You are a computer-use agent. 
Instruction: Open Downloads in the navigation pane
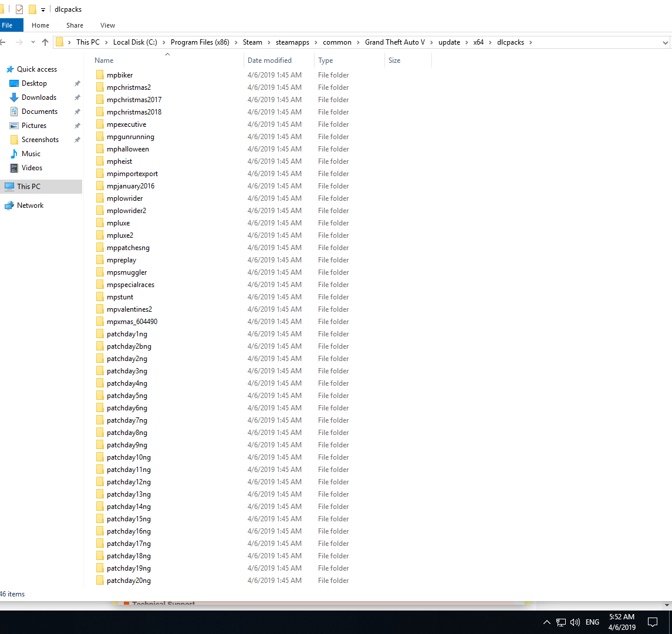pyautogui.click(x=39, y=97)
